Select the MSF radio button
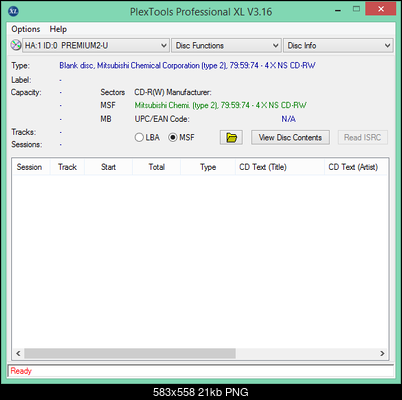Viewport: 402px width, 400px height. click(173, 137)
